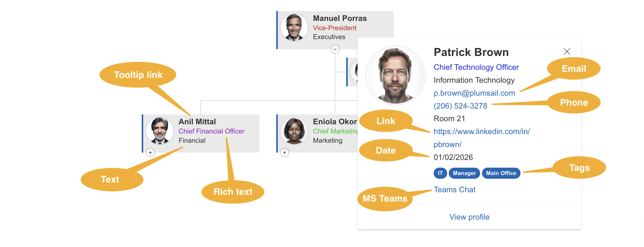Click Patrick Brown's large profile photo

click(395, 76)
